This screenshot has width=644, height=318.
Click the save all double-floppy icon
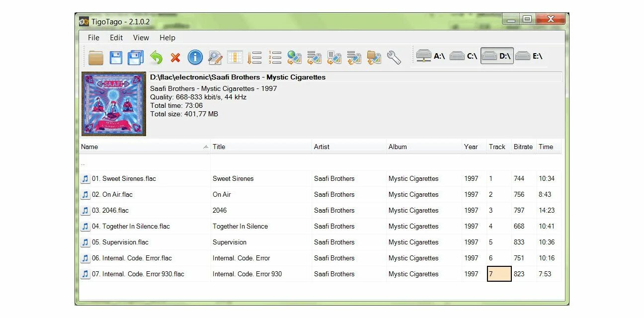(136, 58)
